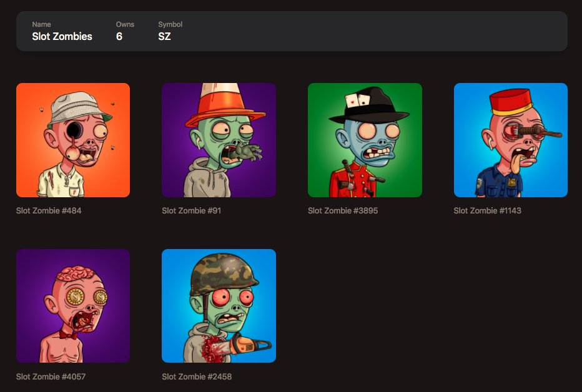
Task: Click the collection name 'Slot Zombies'
Action: [62, 36]
